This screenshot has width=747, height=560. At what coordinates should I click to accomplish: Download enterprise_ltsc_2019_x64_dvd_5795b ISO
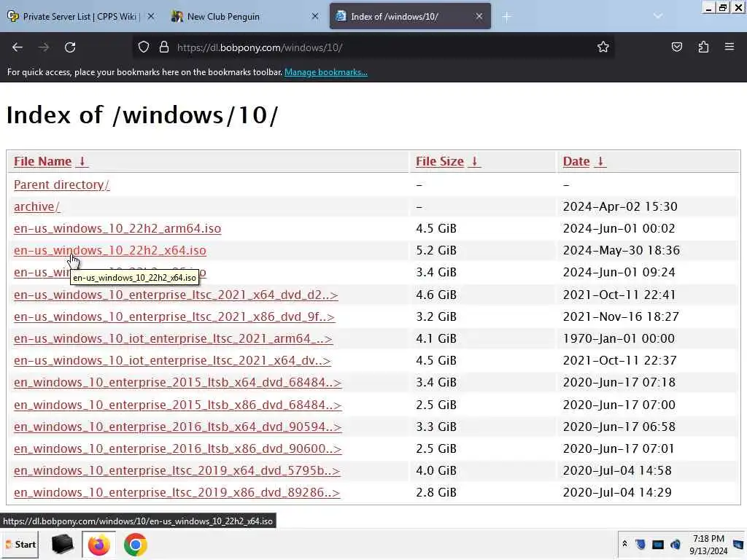[x=177, y=470]
